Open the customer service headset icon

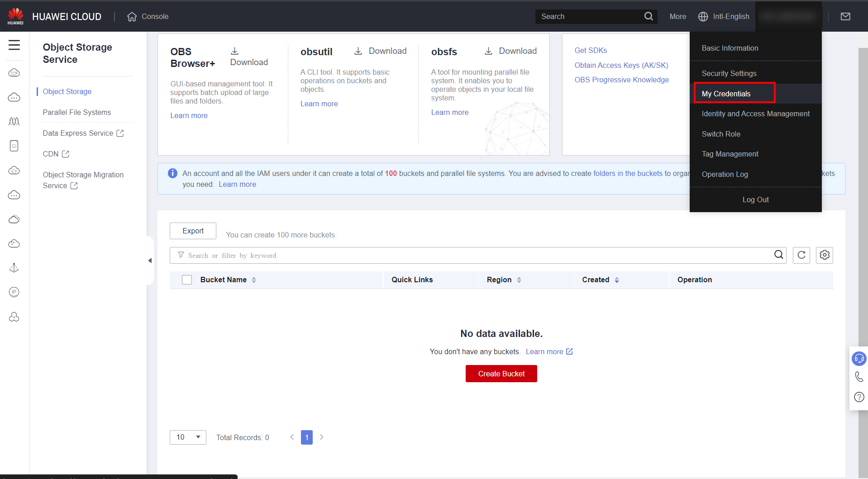(858, 359)
